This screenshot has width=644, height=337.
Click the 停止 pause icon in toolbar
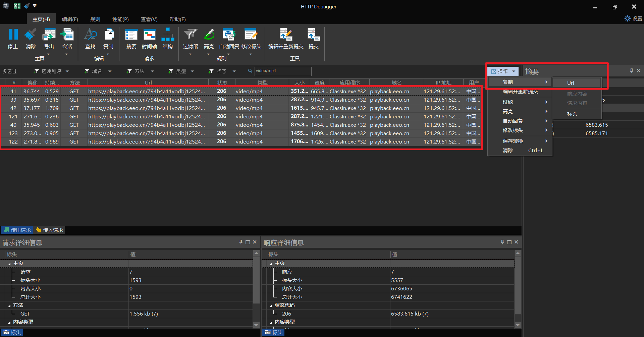[x=13, y=35]
